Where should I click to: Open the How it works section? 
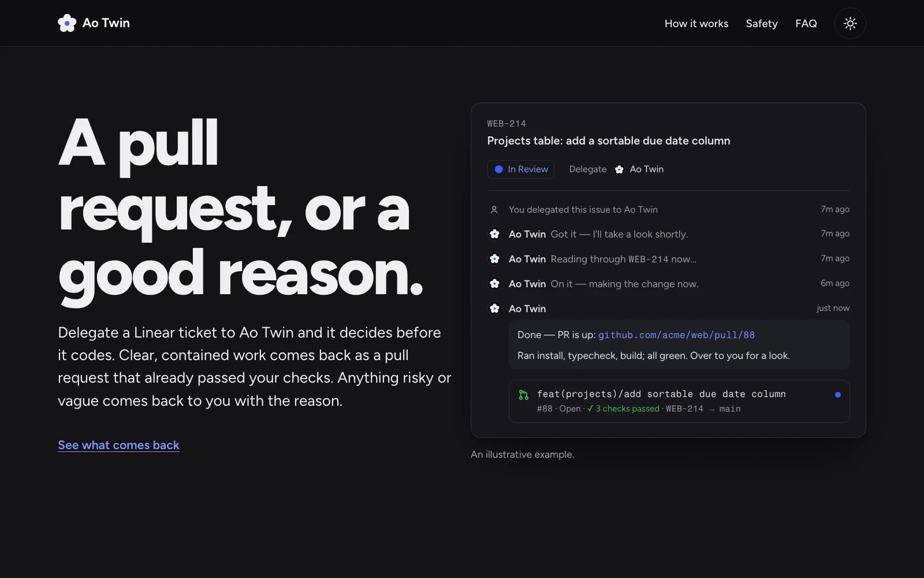click(x=696, y=24)
